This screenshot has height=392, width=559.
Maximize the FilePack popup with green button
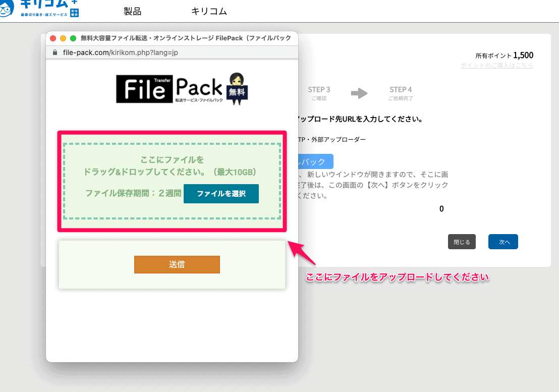coord(73,38)
